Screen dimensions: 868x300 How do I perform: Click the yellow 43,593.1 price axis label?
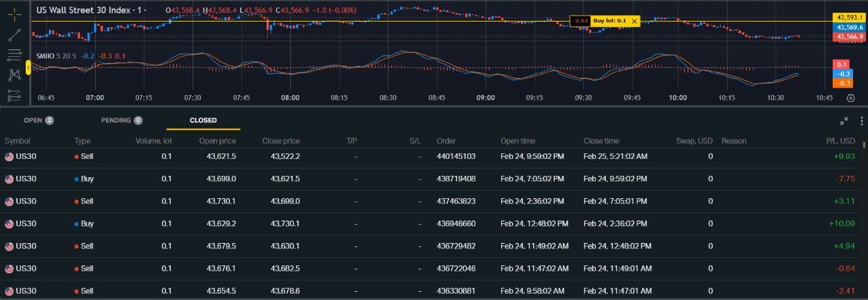tap(849, 17)
